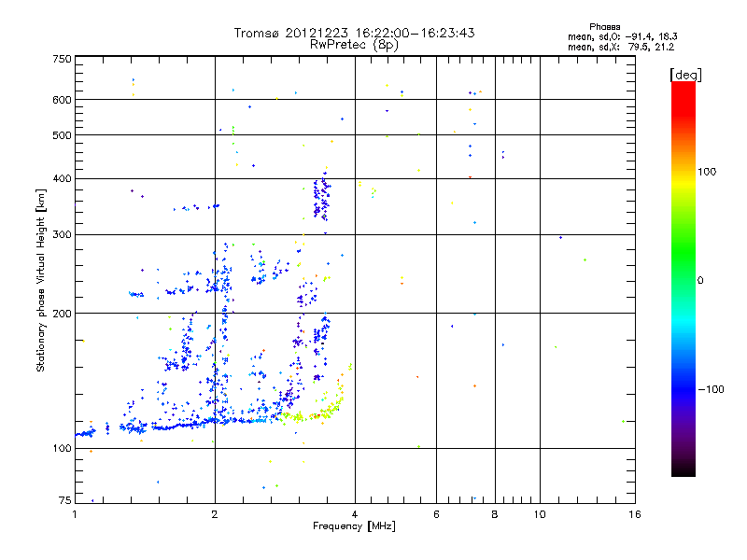Click the x-axis tick label '1'
This screenshot has height=560, width=747.
75,514
